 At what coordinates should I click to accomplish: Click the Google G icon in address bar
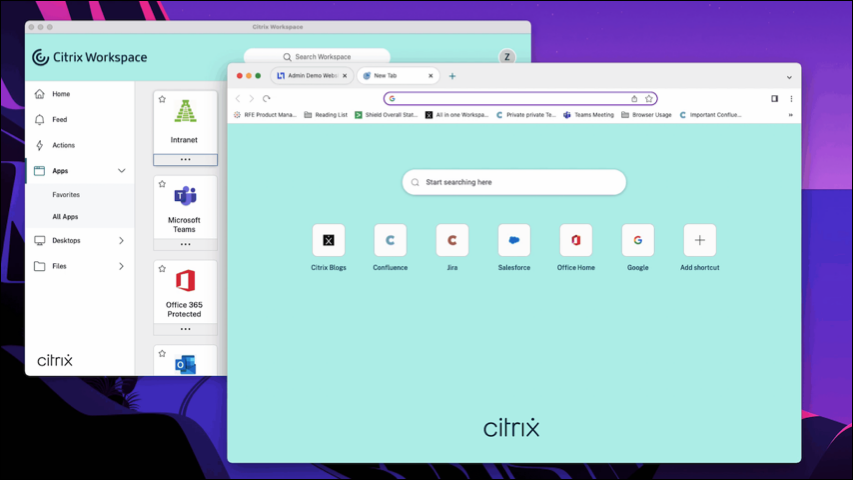tap(392, 99)
